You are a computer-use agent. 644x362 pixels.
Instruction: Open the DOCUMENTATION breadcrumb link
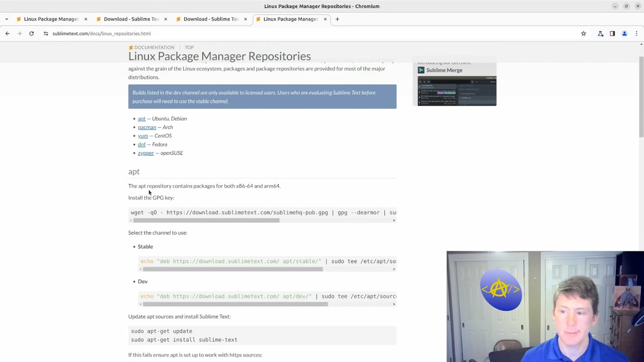(x=154, y=47)
